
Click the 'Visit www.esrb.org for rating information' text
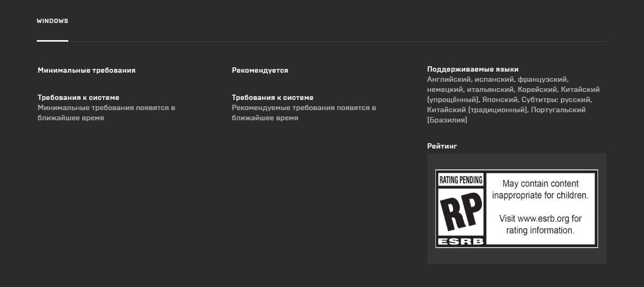pyautogui.click(x=540, y=224)
